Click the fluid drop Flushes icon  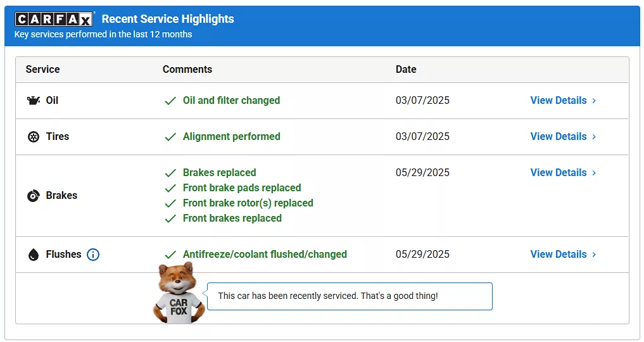click(34, 255)
